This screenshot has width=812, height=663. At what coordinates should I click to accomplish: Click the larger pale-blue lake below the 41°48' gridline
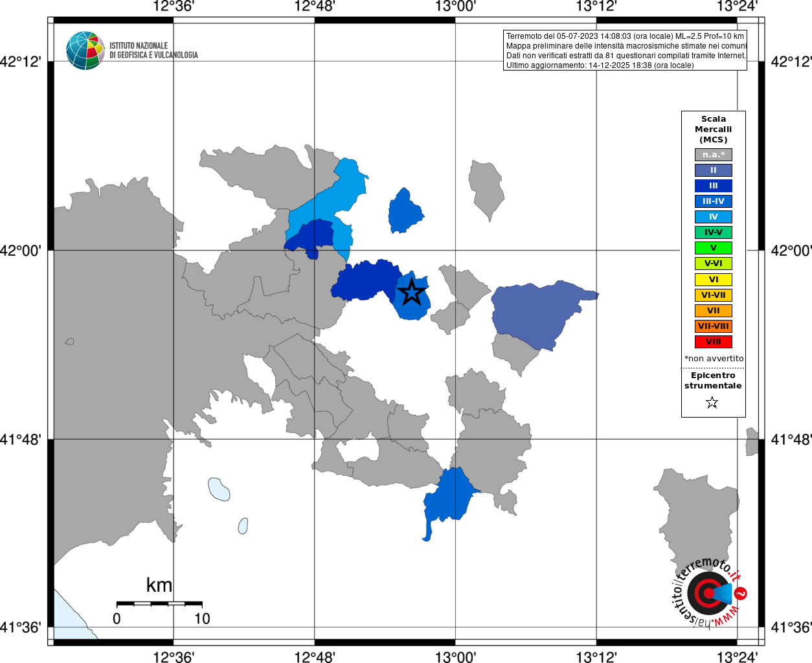click(x=218, y=489)
